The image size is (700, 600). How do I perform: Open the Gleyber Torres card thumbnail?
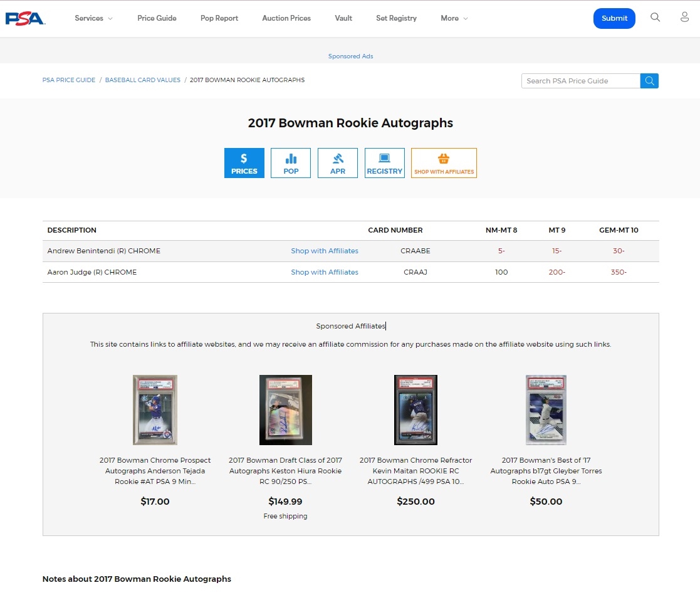click(546, 410)
